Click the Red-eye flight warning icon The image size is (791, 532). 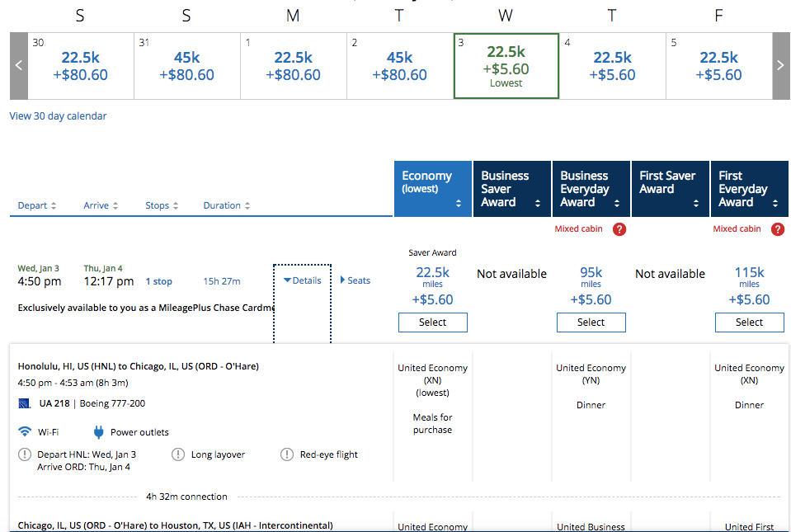[287, 454]
